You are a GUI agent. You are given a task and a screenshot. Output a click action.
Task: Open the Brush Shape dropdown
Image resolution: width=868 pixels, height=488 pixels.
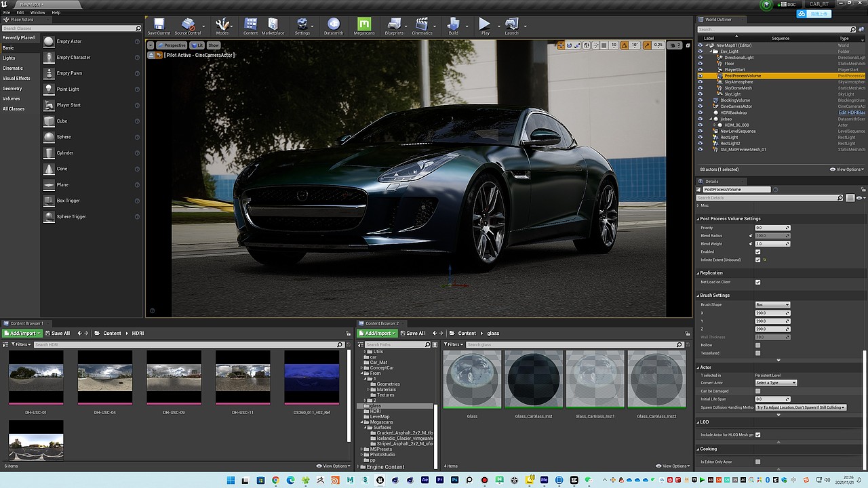coord(772,305)
